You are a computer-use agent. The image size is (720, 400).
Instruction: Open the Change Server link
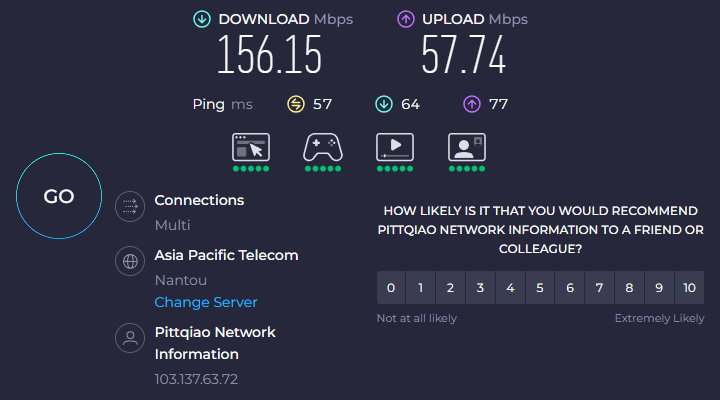pyautogui.click(x=206, y=302)
